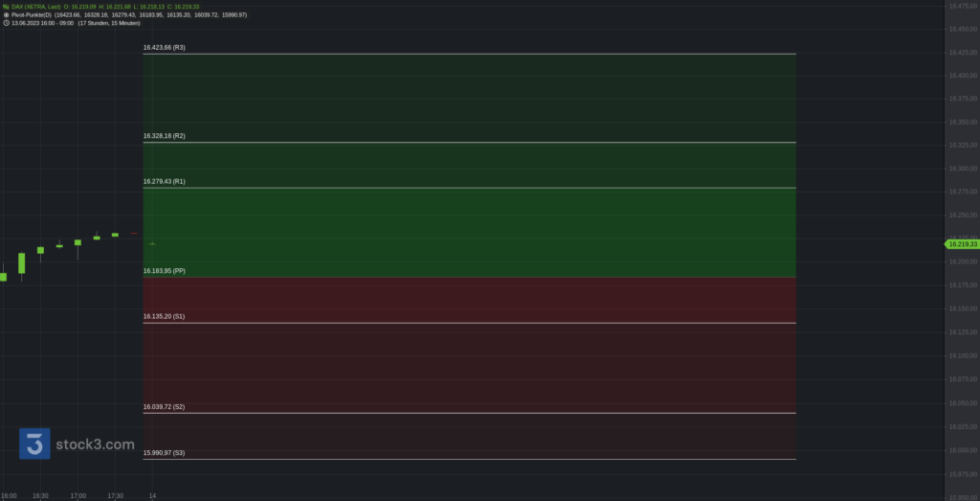Image resolution: width=980 pixels, height=501 pixels.
Task: Click the 17:00 time axis marker
Action: coord(78,496)
